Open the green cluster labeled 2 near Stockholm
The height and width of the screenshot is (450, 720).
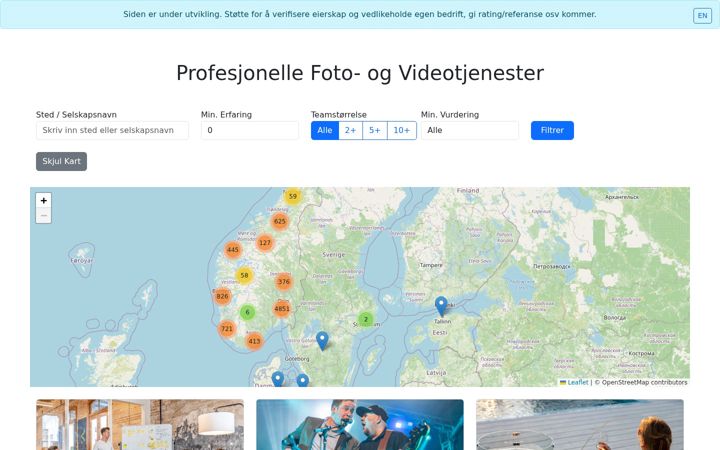click(x=366, y=319)
